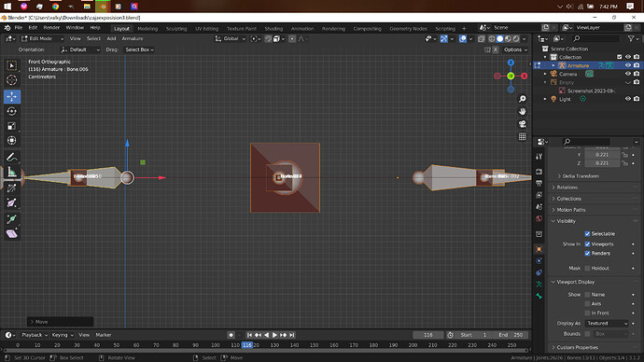Image resolution: width=644 pixels, height=362 pixels.
Task: Toggle camera view icon
Action: 522,124
